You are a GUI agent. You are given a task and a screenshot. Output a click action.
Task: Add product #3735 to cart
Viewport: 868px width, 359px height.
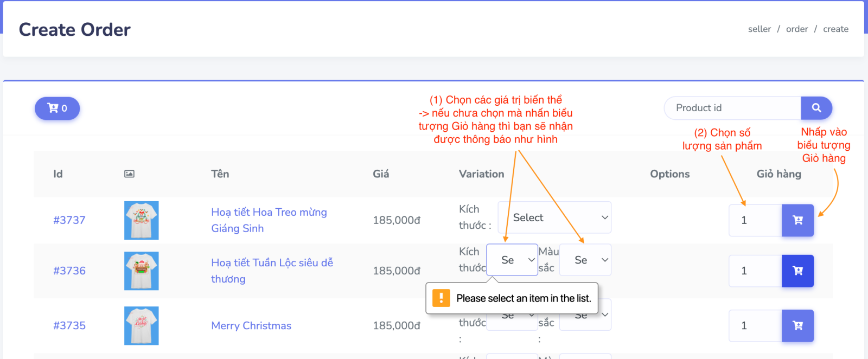pos(797,325)
